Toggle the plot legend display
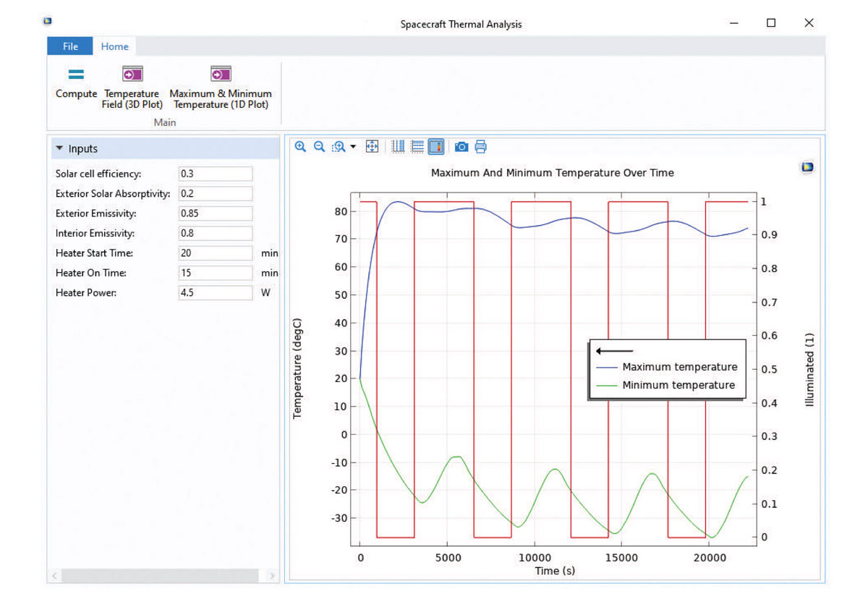The image size is (868, 597). pyautogui.click(x=435, y=147)
